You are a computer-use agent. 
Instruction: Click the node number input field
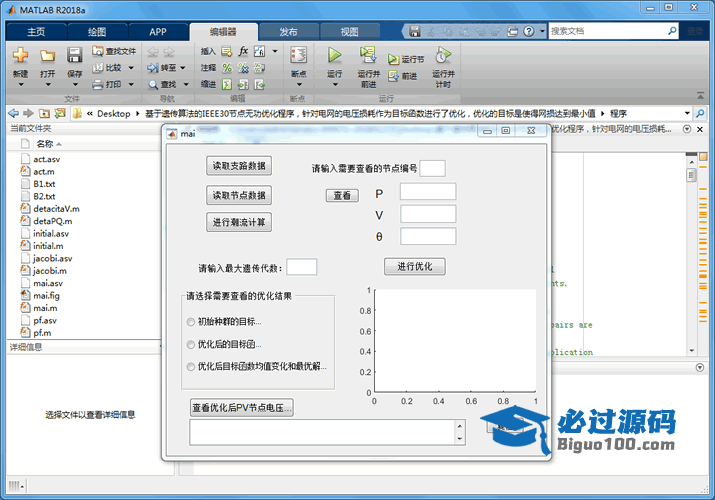pos(432,168)
